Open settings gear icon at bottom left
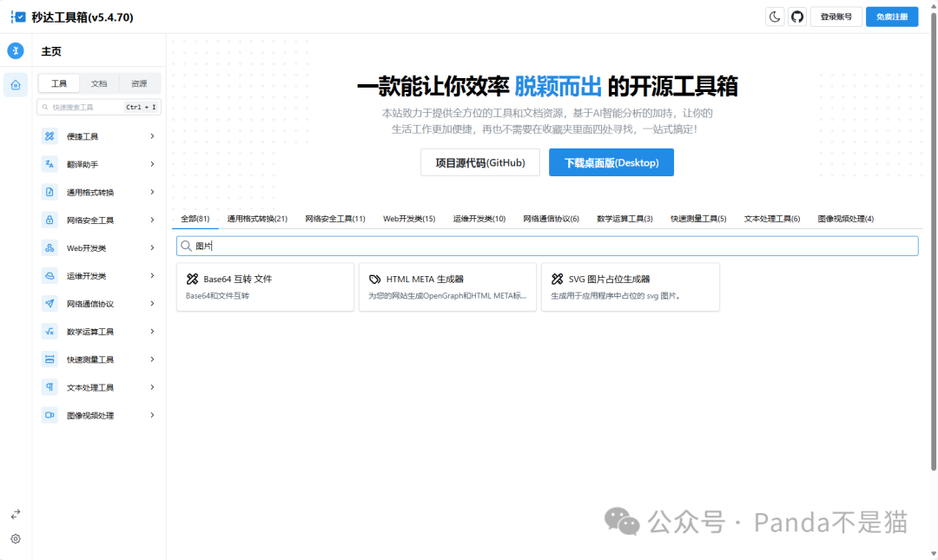 coord(16,539)
